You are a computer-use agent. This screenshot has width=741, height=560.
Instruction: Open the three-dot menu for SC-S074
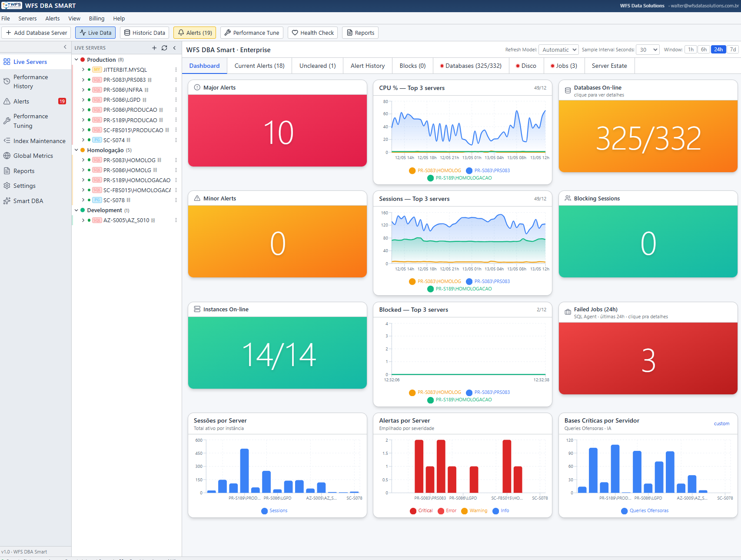[176, 140]
